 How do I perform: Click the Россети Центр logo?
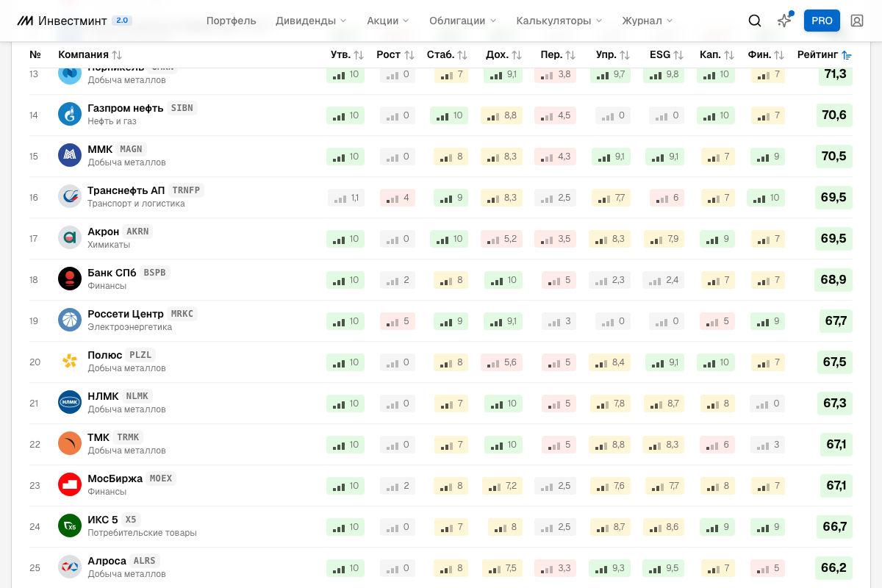(x=70, y=320)
